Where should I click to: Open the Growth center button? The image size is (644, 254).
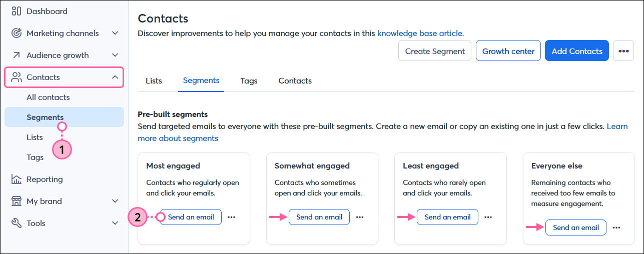tap(508, 51)
